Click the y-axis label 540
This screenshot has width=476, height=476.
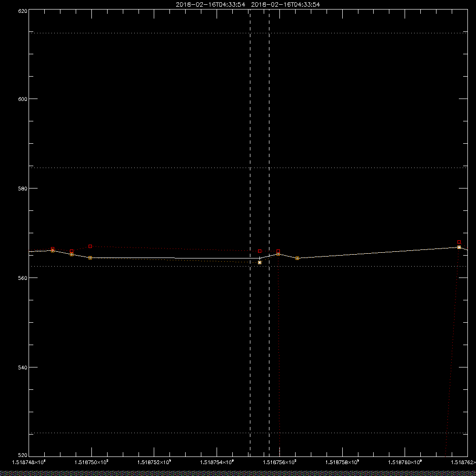tap(23, 367)
